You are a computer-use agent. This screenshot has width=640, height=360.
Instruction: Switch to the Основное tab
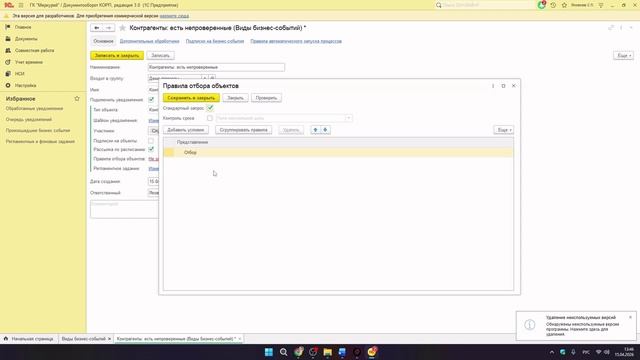tap(103, 41)
